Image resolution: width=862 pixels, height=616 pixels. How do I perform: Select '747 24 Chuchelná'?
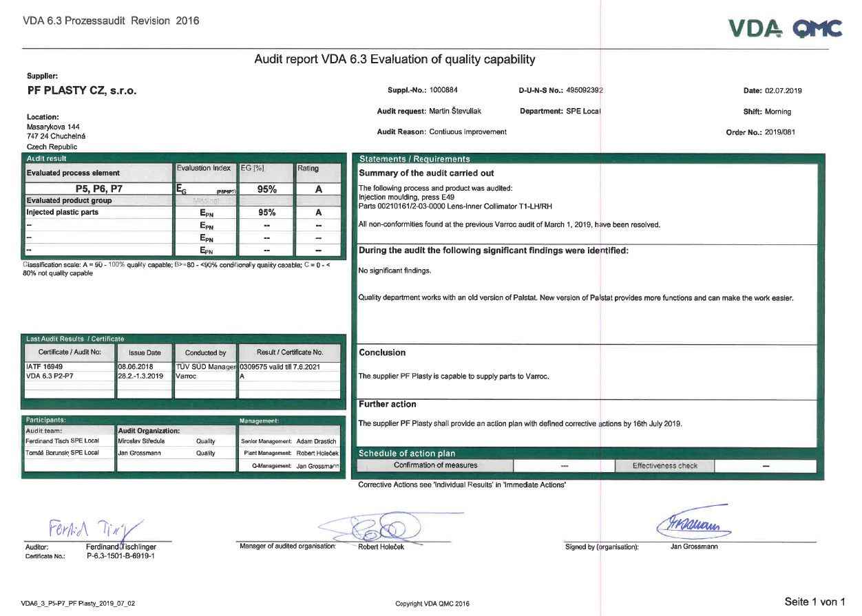(56, 136)
